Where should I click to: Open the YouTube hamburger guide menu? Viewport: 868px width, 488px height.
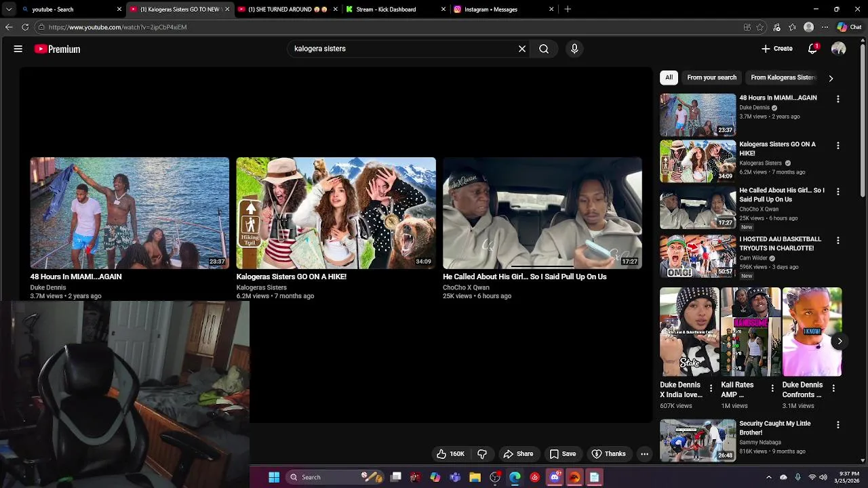pyautogui.click(x=18, y=49)
